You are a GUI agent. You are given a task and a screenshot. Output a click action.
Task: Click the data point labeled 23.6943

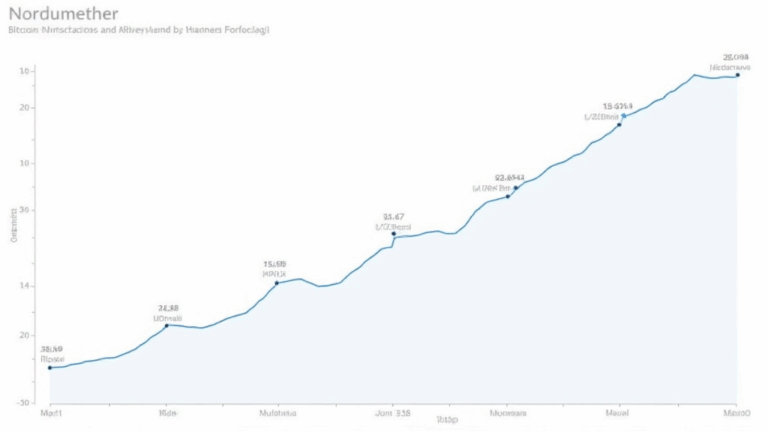[x=508, y=196]
